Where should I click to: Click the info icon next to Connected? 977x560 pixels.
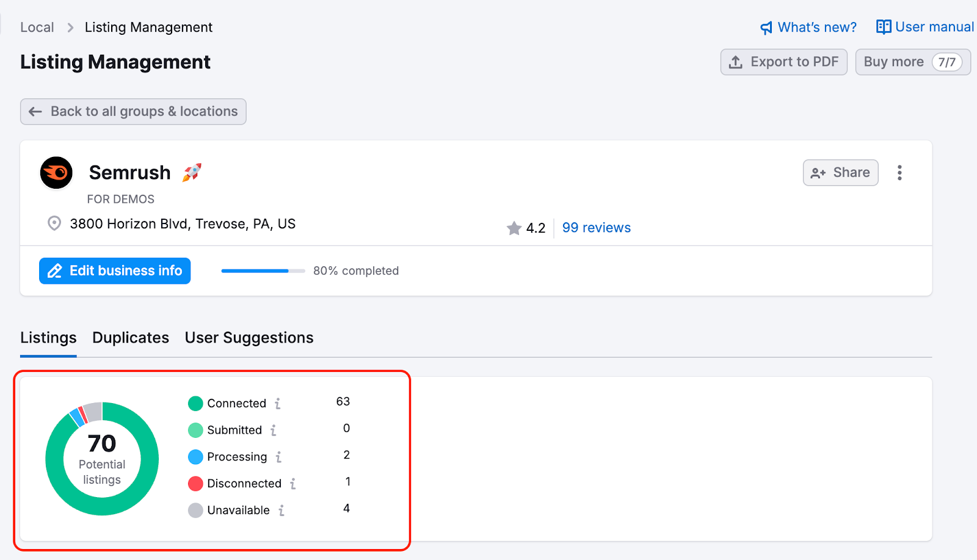278,404
